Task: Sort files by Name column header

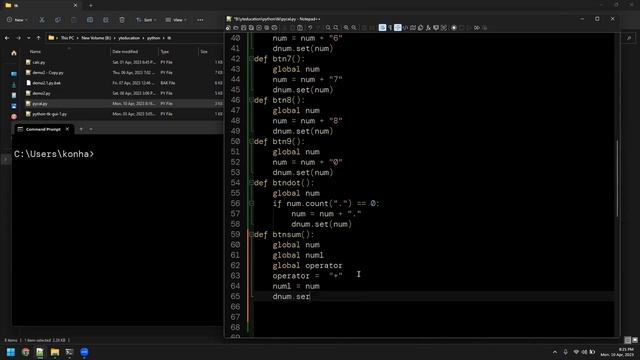Action: [x=35, y=52]
